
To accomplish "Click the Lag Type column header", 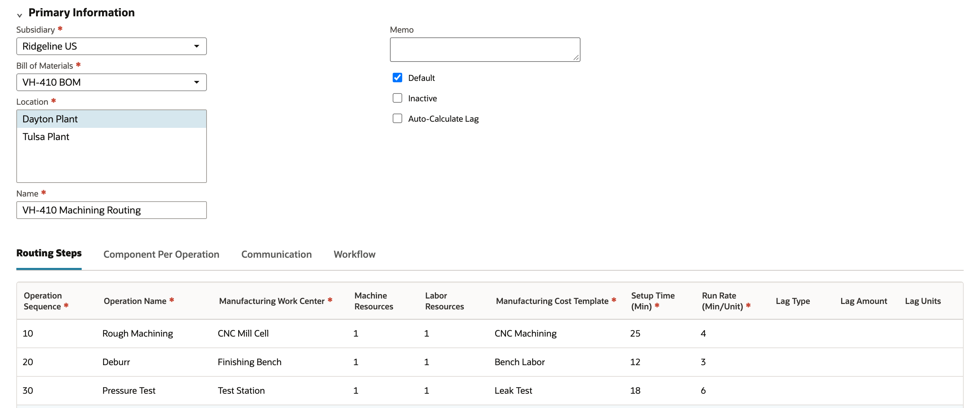I will (793, 301).
